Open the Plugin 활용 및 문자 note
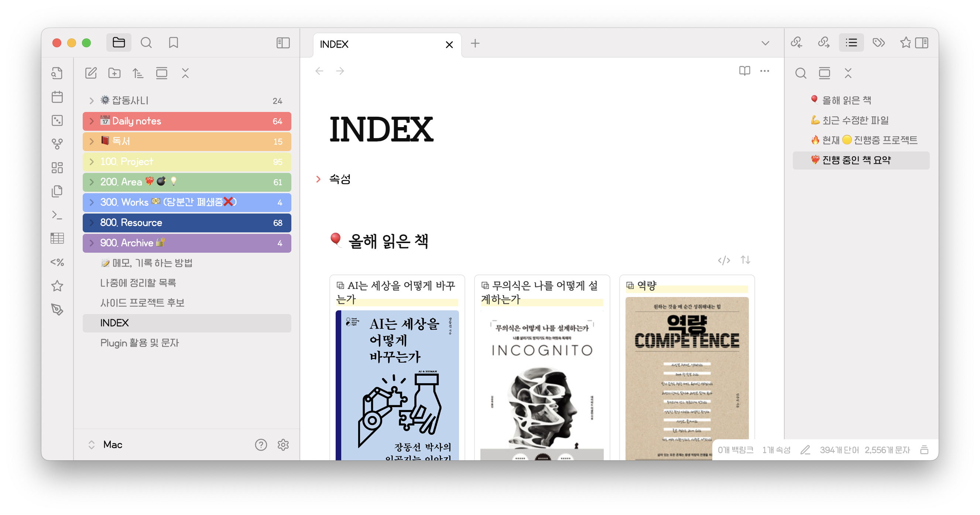Screen dimensions: 980x515 pyautogui.click(x=187, y=343)
